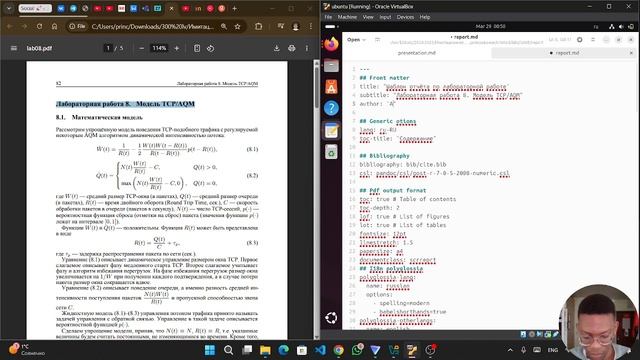
Task: Open Files from the Ubuntu dock
Action: pyautogui.click(x=331, y=65)
